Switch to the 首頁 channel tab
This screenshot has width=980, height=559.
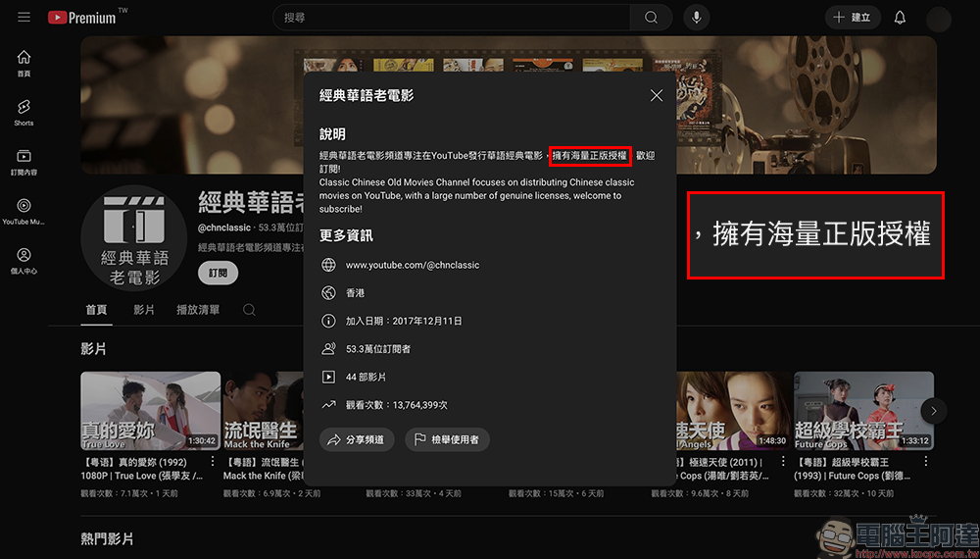pos(96,310)
